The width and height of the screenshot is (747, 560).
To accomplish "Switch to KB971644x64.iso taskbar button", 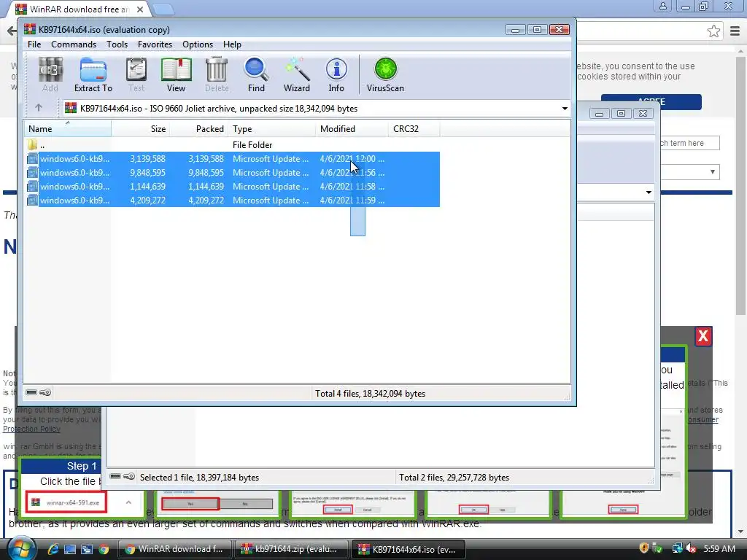I will click(x=409, y=549).
